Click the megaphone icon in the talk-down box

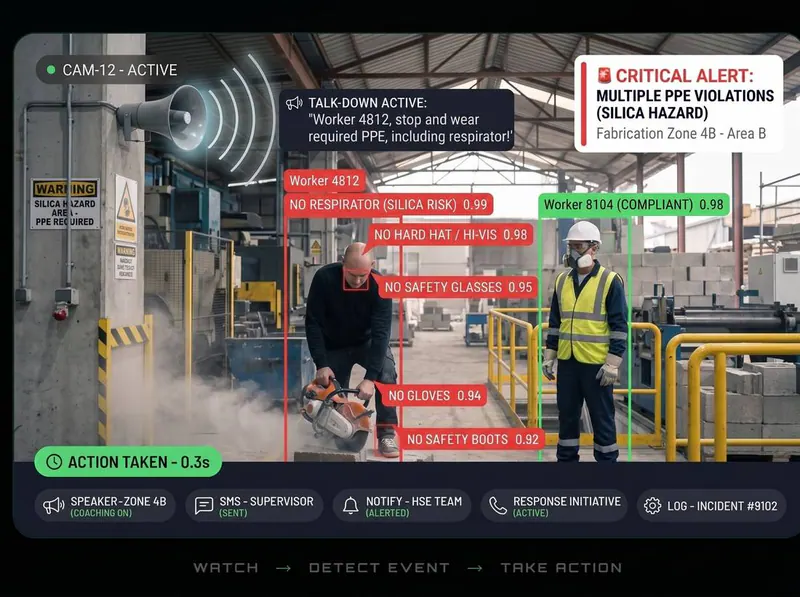point(294,103)
